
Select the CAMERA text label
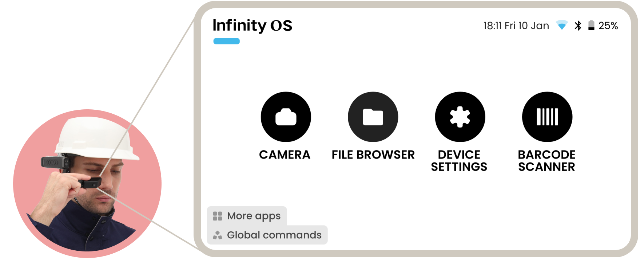pyautogui.click(x=285, y=155)
